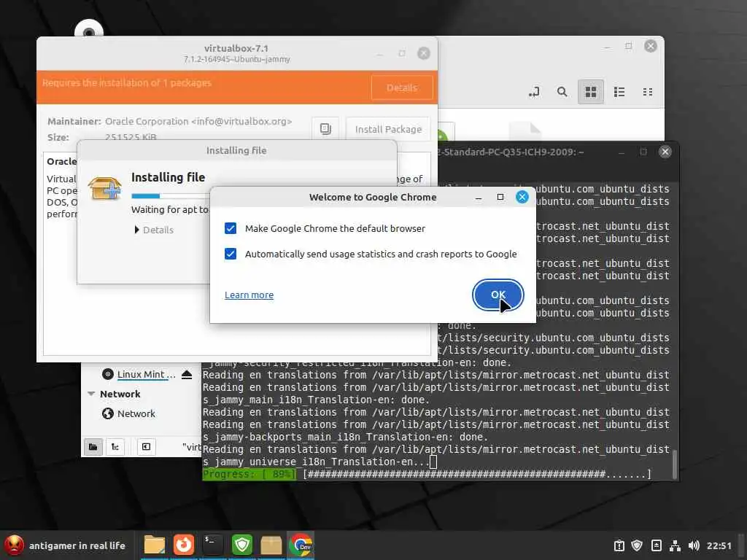This screenshot has height=560, width=747.
Task: Open the green shield app in taskbar
Action: 242,545
